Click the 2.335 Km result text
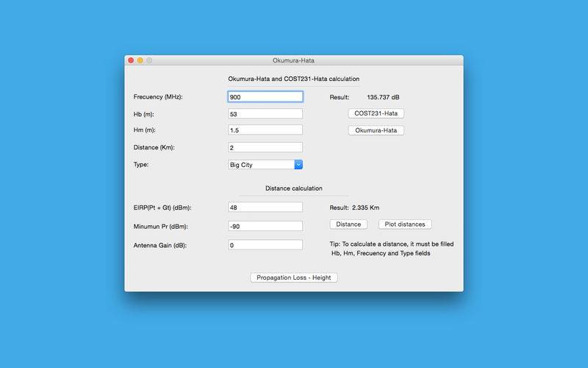Screen dimensions: 588x368 (x=365, y=208)
